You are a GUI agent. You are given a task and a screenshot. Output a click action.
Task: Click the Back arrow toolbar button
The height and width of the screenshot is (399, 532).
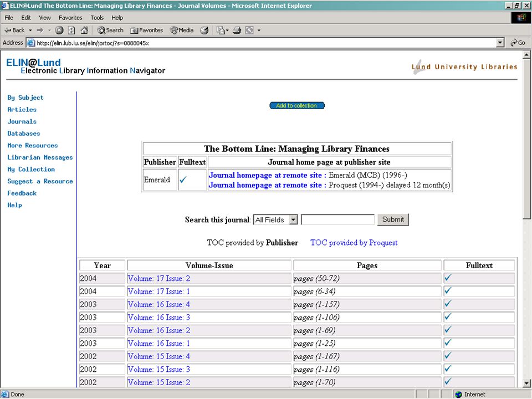click(14, 30)
